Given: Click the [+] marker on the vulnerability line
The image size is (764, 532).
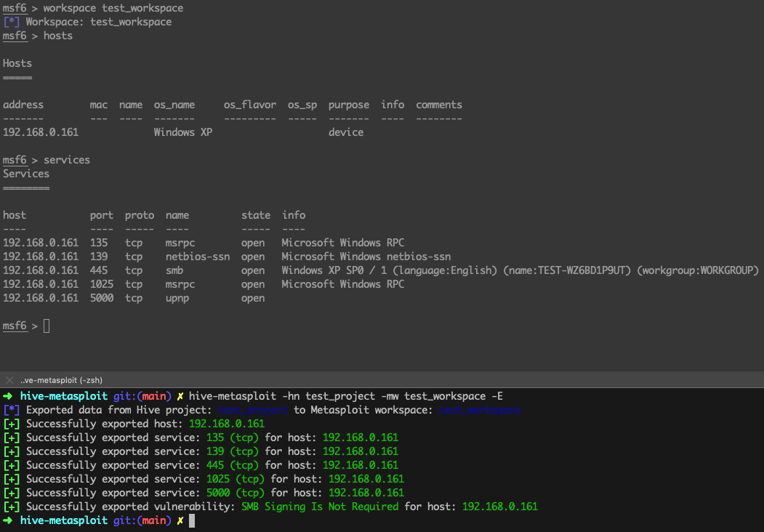Looking at the screenshot, I should (11, 507).
